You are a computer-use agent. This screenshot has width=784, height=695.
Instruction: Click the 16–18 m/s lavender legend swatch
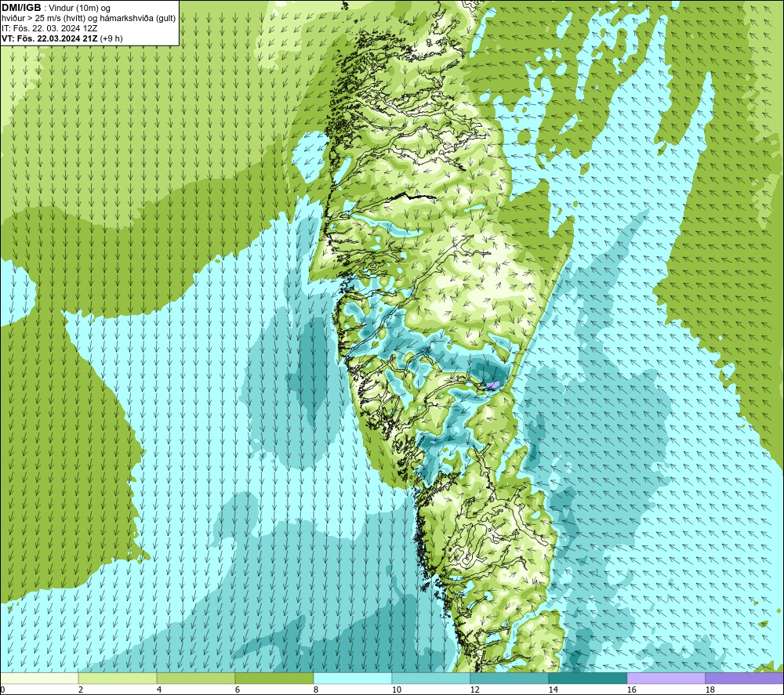666,678
